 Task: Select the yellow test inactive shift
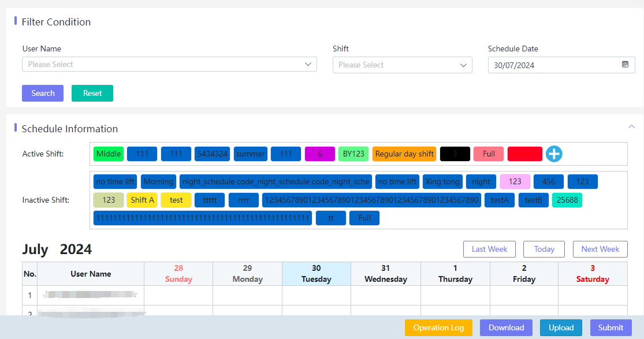[176, 200]
